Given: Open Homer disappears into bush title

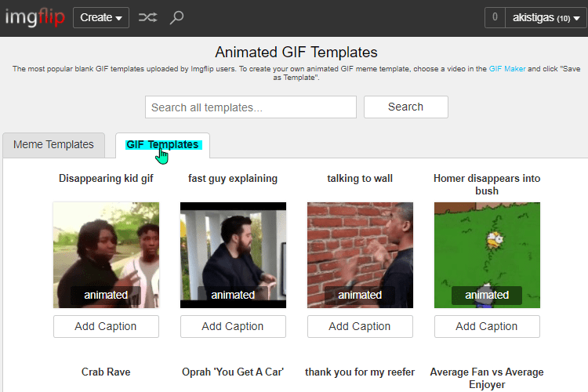Looking at the screenshot, I should pos(487,184).
